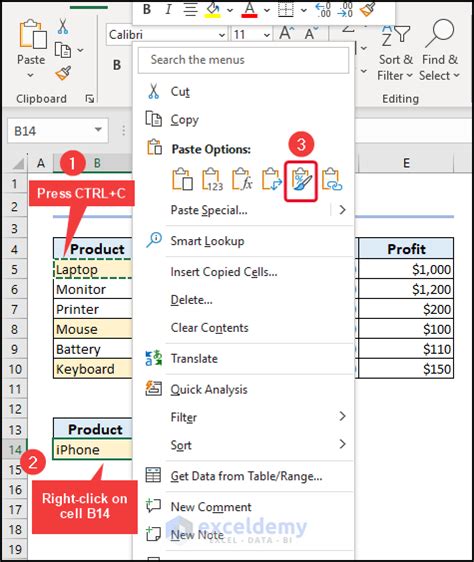474x562 pixels.
Task: Click the Paste Link icon
Action: [332, 179]
